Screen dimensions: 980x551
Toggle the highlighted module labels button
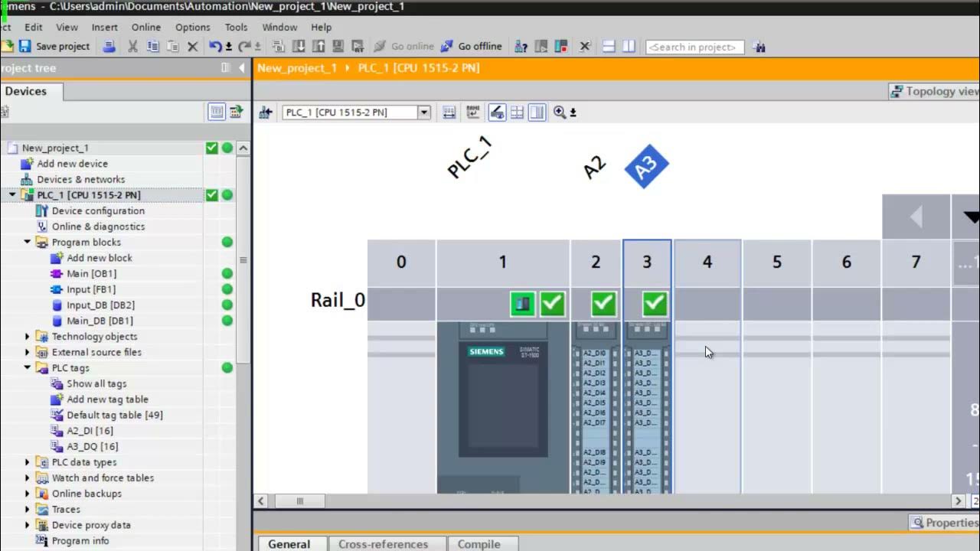coord(497,112)
